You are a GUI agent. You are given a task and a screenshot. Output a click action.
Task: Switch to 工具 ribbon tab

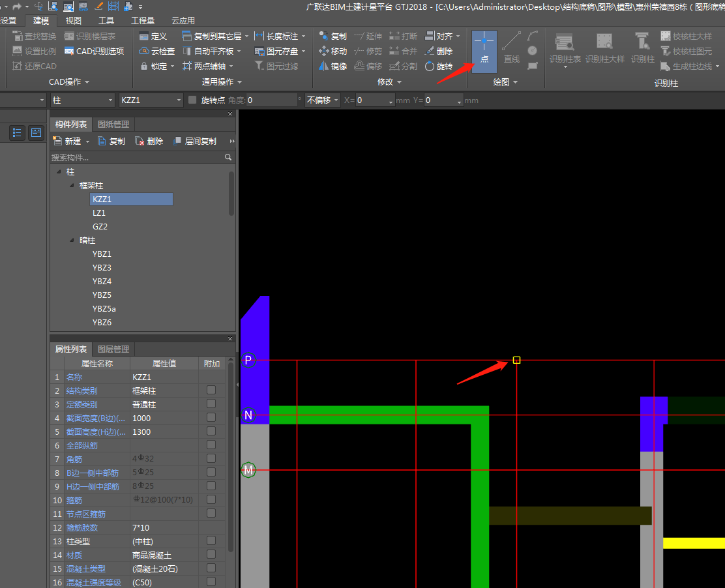point(106,21)
